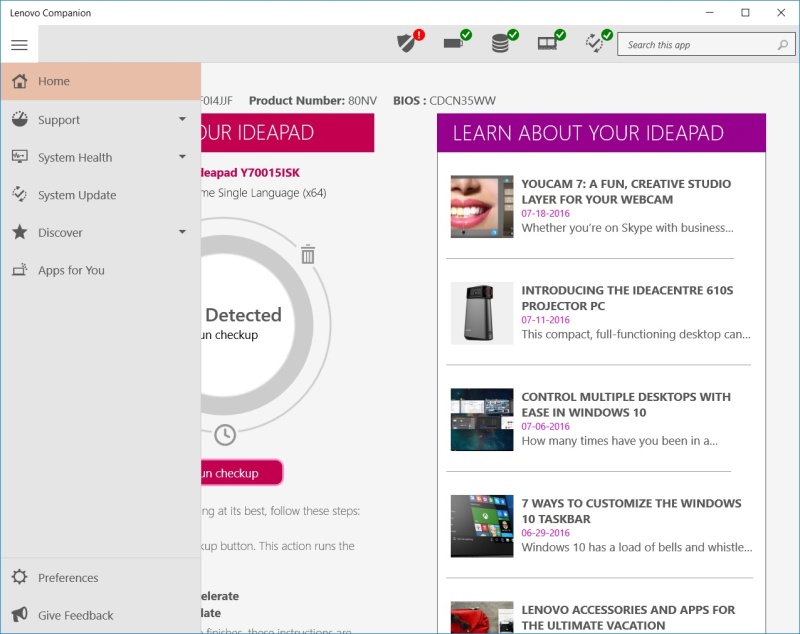Click the 'How many times have you' excerpt
This screenshot has width=800, height=634.
[x=619, y=441]
